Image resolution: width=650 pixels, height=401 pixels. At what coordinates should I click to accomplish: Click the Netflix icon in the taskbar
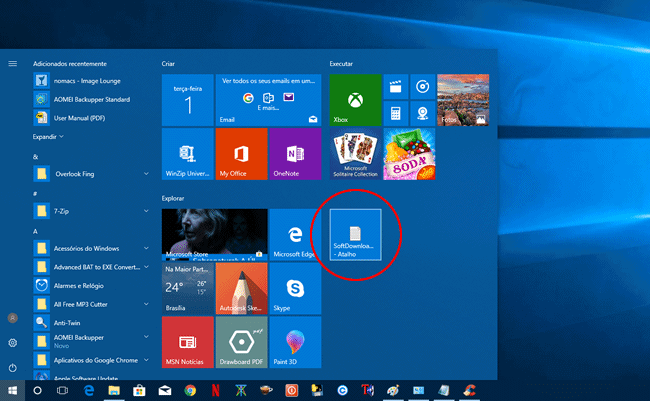[214, 390]
